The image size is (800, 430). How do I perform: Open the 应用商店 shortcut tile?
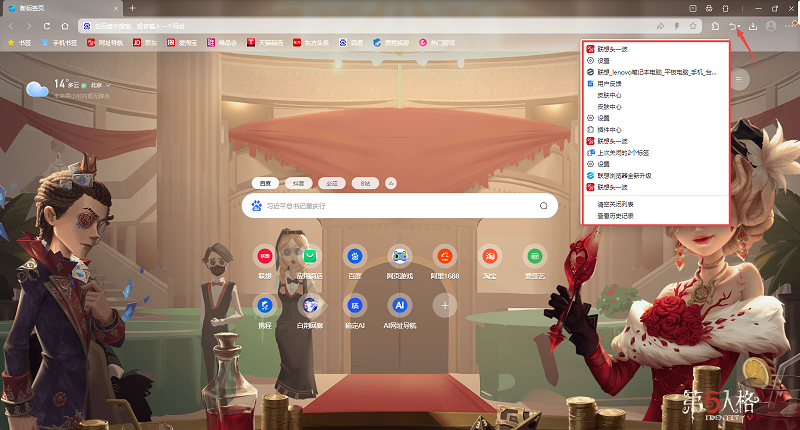[310, 262]
